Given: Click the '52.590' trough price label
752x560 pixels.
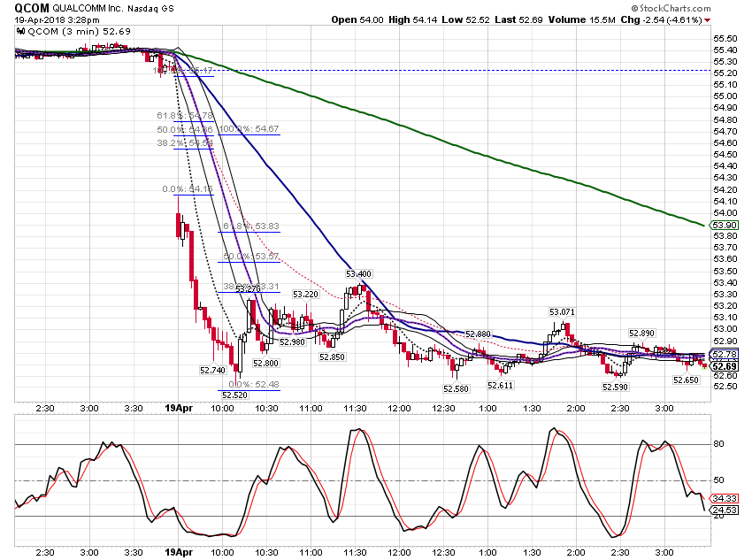Looking at the screenshot, I should tap(615, 387).
